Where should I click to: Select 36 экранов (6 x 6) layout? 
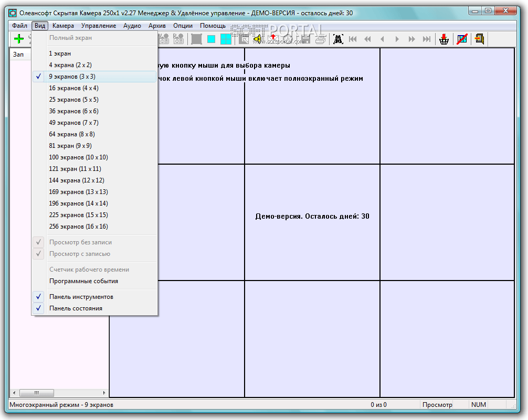[x=94, y=111]
